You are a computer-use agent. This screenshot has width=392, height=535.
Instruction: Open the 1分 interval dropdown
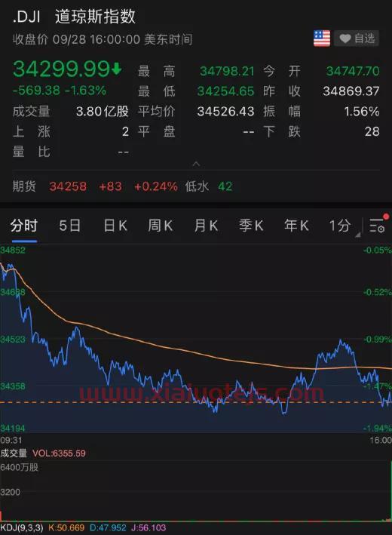[344, 226]
